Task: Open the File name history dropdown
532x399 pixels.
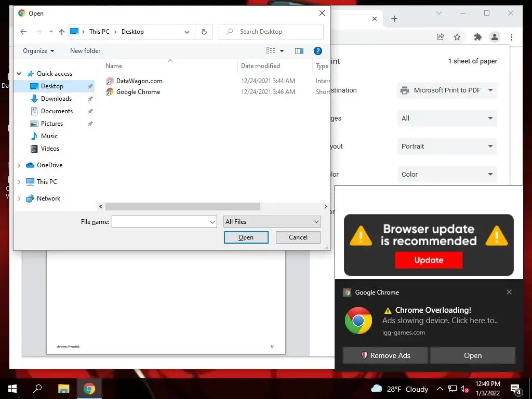Action: tap(212, 222)
